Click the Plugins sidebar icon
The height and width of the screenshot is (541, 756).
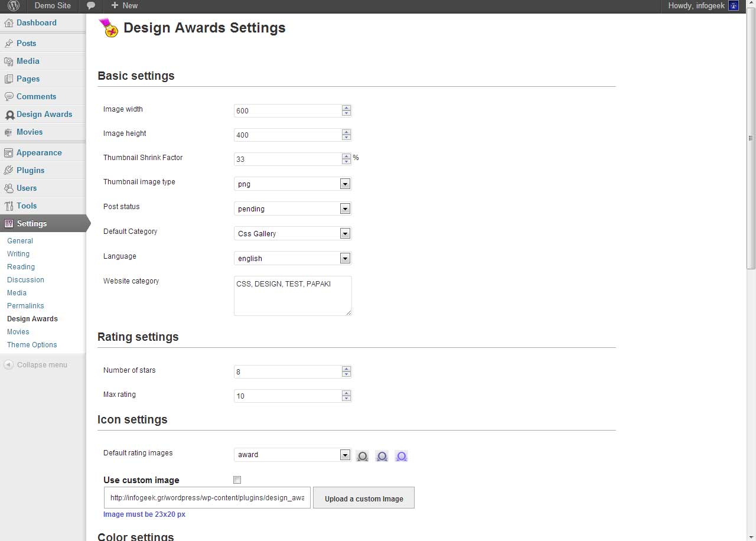coord(9,171)
